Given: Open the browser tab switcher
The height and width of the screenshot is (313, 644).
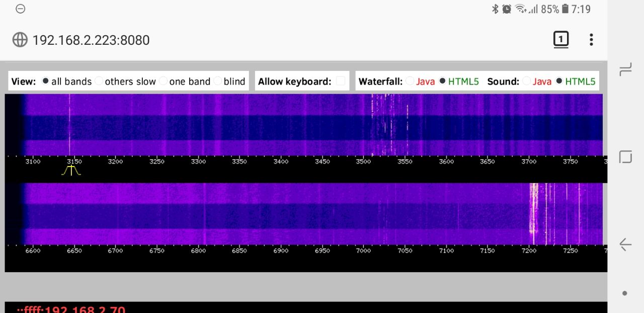Looking at the screenshot, I should click(560, 39).
